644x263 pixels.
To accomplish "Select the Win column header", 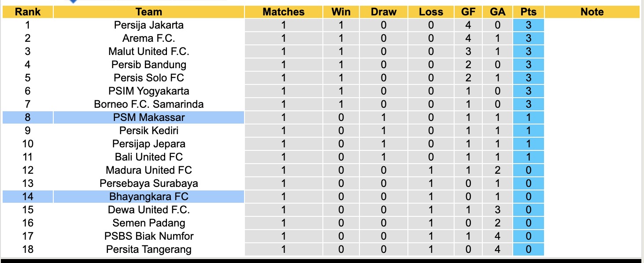I will (x=341, y=12).
